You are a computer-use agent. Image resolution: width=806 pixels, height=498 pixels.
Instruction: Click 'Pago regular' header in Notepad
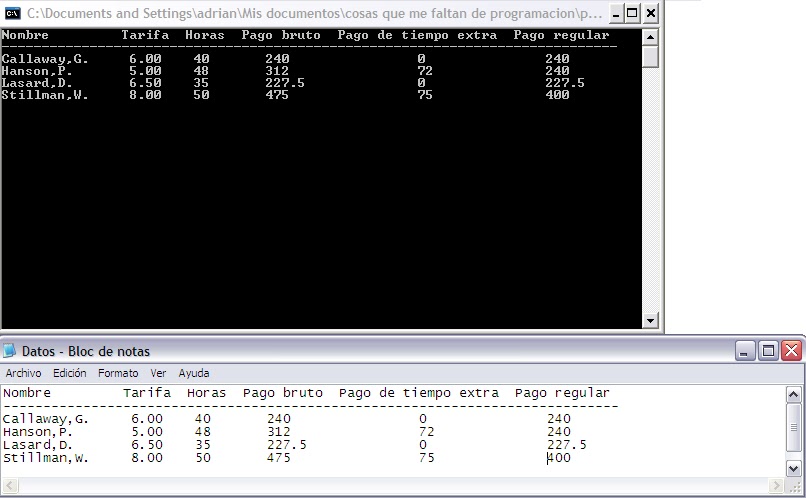click(x=562, y=394)
